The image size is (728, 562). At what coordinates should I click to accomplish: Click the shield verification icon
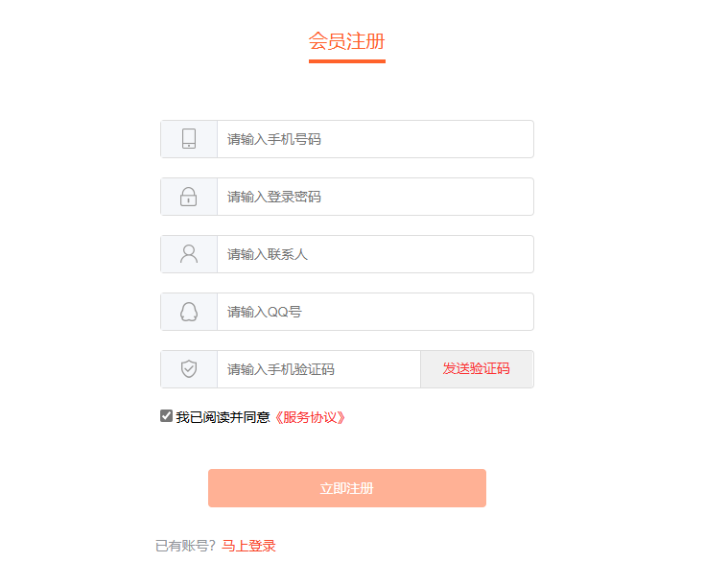[189, 369]
